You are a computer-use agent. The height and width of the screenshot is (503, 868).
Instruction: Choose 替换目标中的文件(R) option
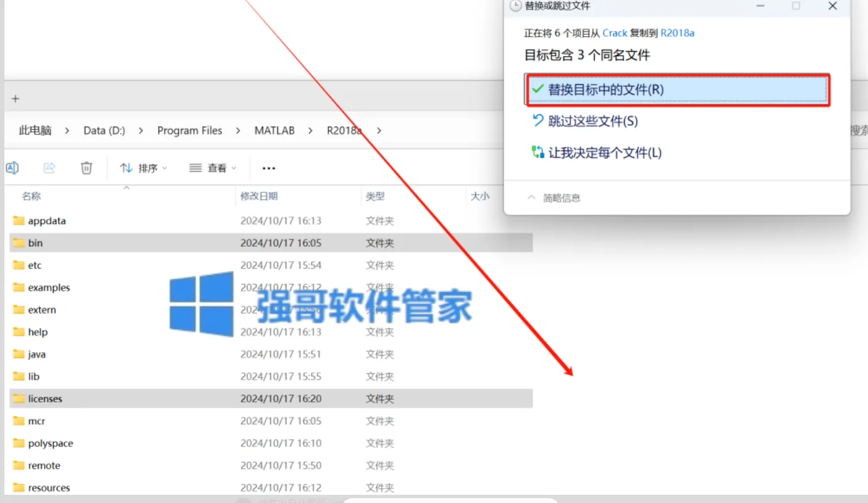coord(676,89)
